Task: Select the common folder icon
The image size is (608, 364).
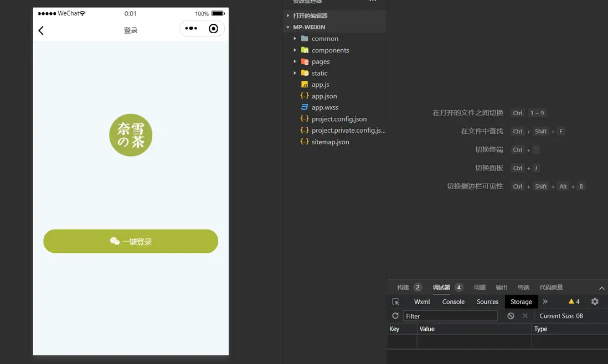Action: pos(305,38)
